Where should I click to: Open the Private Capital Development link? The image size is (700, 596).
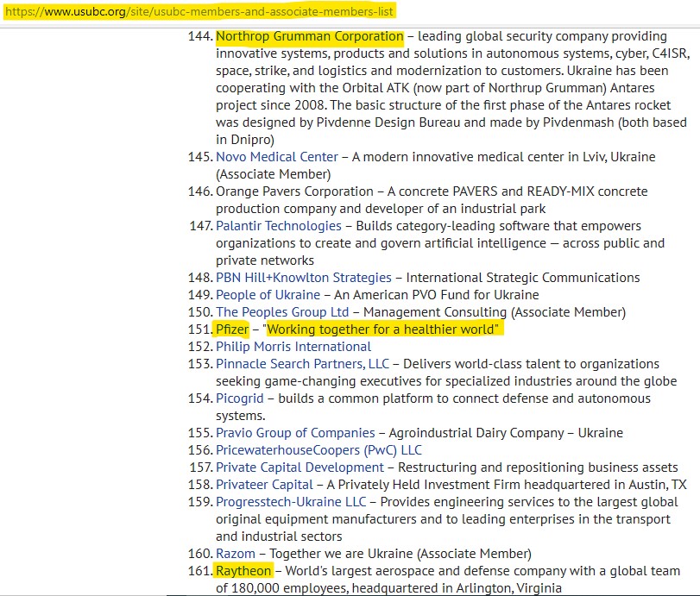pyautogui.click(x=300, y=467)
